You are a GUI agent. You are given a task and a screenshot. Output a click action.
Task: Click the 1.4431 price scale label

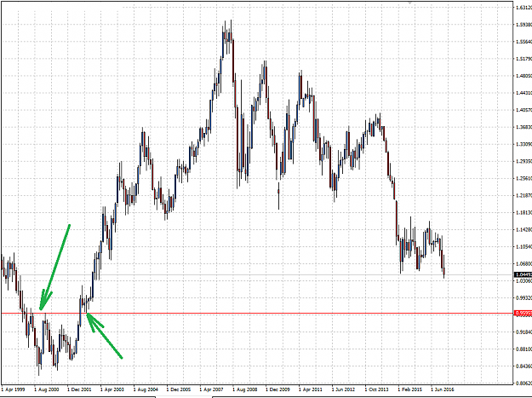[523, 93]
